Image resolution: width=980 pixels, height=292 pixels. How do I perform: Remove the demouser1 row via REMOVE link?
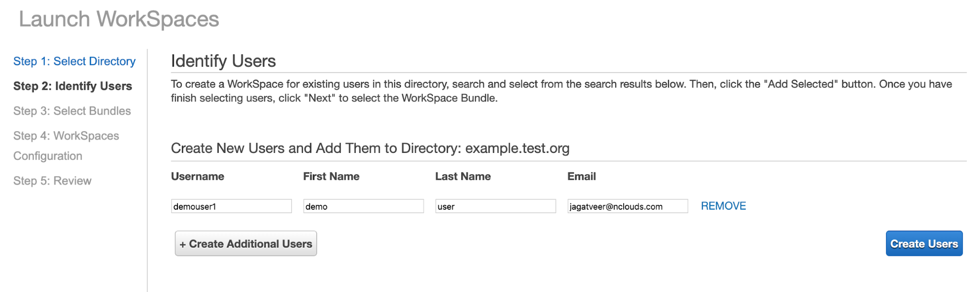pos(724,206)
